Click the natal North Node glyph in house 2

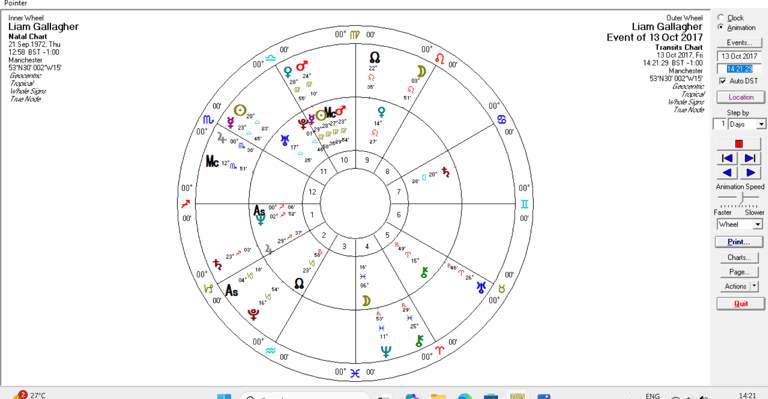point(299,283)
